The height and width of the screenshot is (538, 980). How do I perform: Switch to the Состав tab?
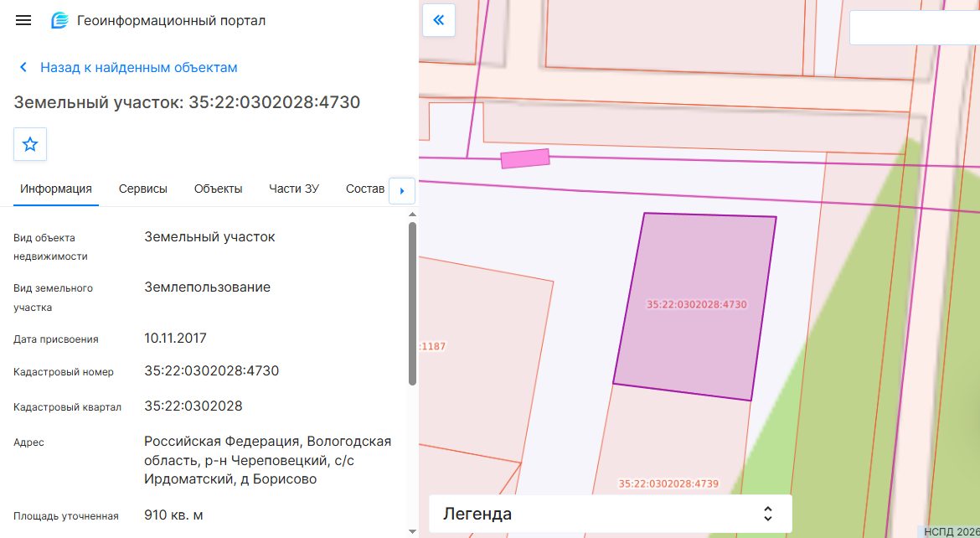(365, 189)
